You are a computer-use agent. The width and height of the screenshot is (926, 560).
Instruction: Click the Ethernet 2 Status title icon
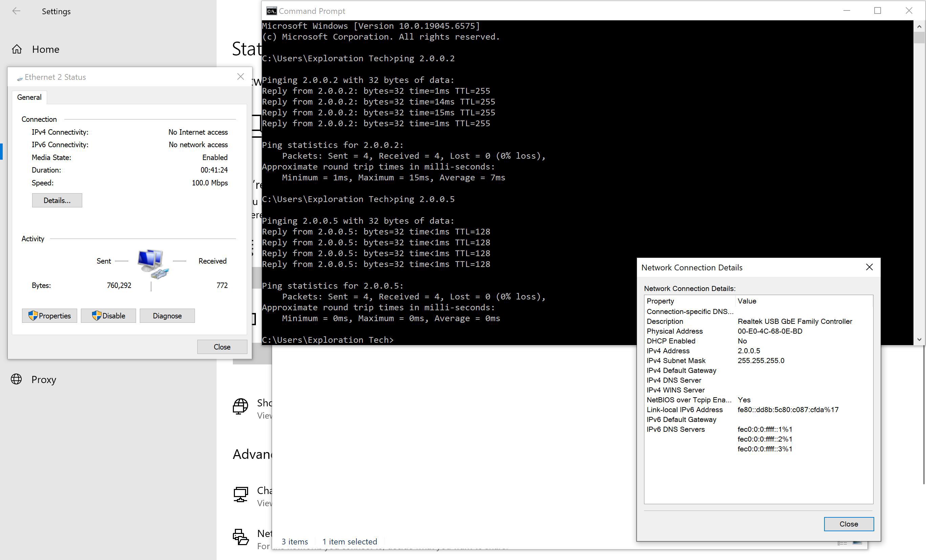click(20, 78)
